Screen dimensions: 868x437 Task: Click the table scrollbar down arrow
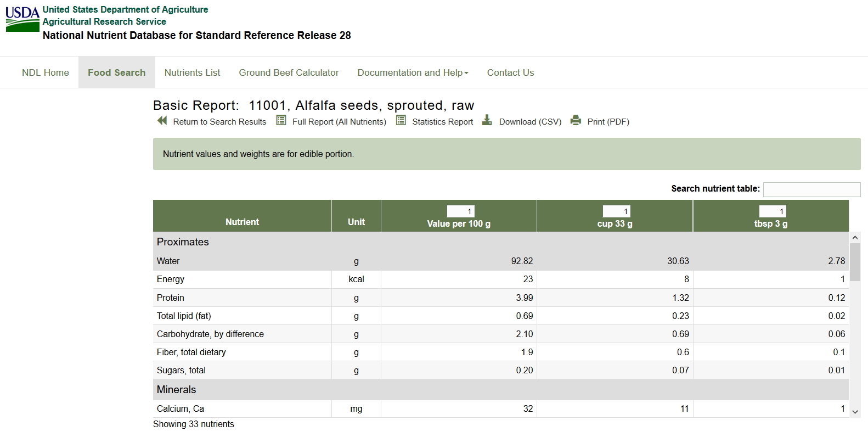[855, 412]
